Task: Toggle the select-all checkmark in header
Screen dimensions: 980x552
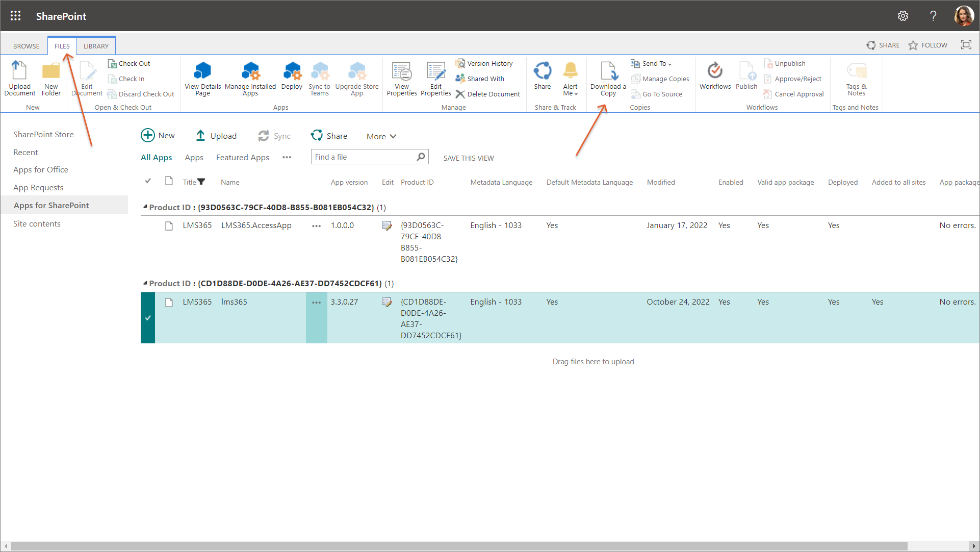Action: (148, 181)
